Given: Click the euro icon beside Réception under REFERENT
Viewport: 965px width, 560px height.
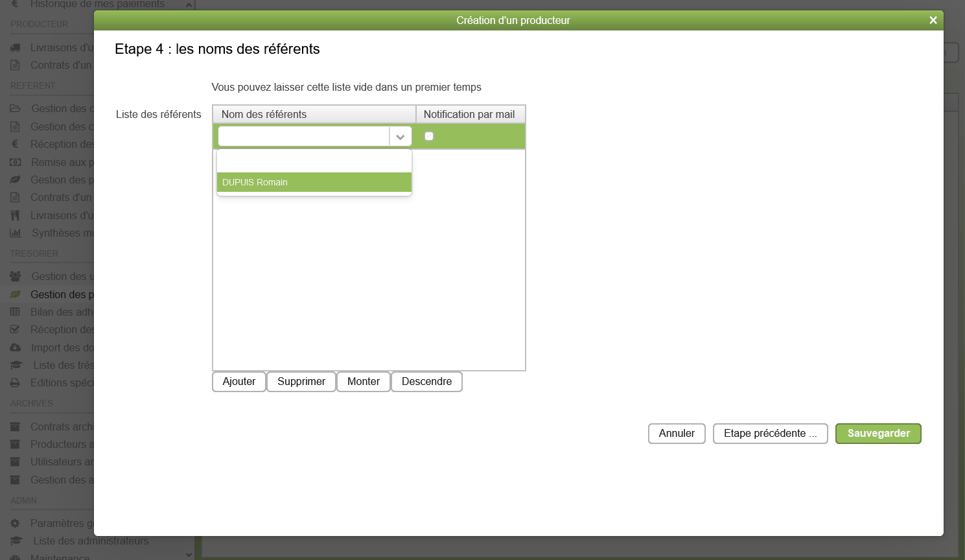Looking at the screenshot, I should pos(16,144).
